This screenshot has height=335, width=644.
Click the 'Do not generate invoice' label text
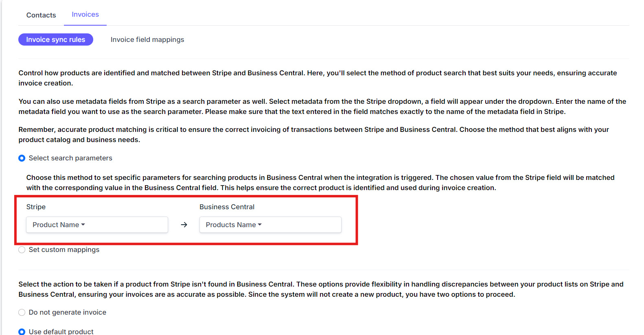point(68,312)
